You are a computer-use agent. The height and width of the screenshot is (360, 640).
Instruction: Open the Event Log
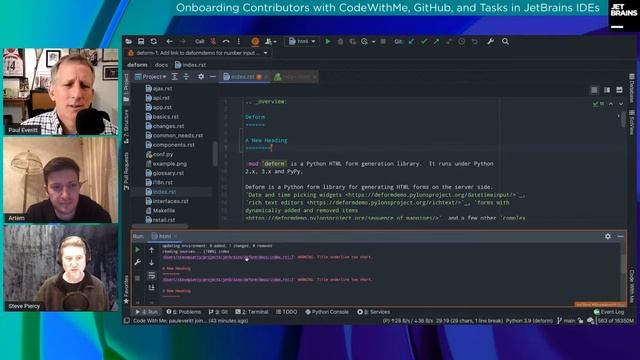click(x=609, y=312)
